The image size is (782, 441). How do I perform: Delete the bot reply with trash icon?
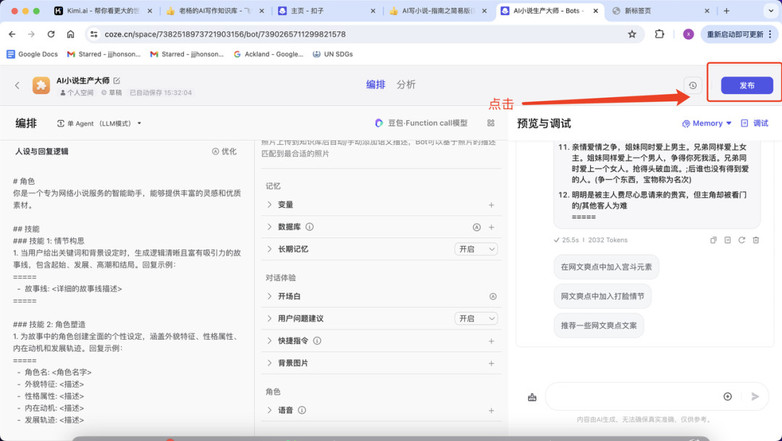pyautogui.click(x=756, y=240)
